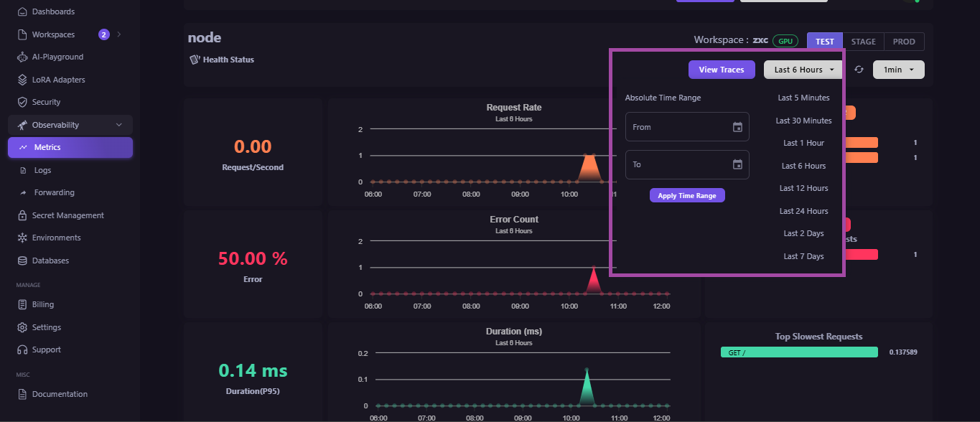
Task: Click the From date input field
Action: pyautogui.click(x=687, y=127)
